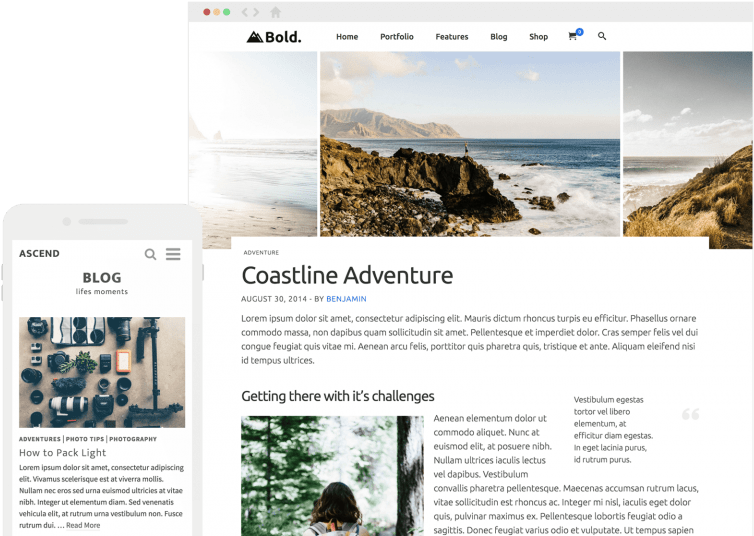Click the quote mark icon beside pullquote
The height and width of the screenshot is (536, 754).
click(691, 414)
